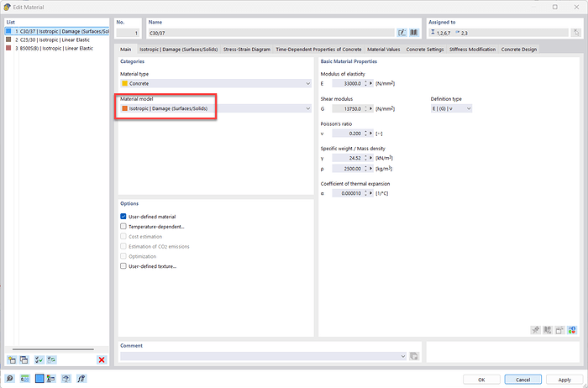The image size is (588, 388).
Task: Click the red X delete material icon
Action: [102, 359]
